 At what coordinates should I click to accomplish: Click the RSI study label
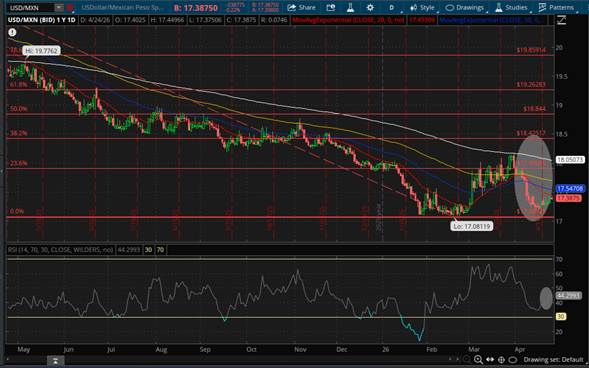tap(60, 250)
